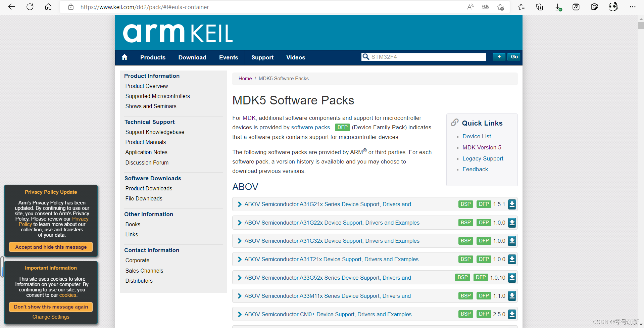
Task: Open Support Knowledgebase in sidebar
Action: click(155, 132)
